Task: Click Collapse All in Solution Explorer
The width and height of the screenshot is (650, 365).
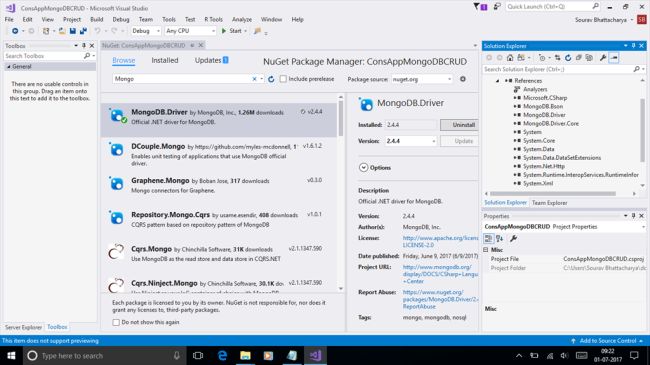Action: (x=579, y=58)
